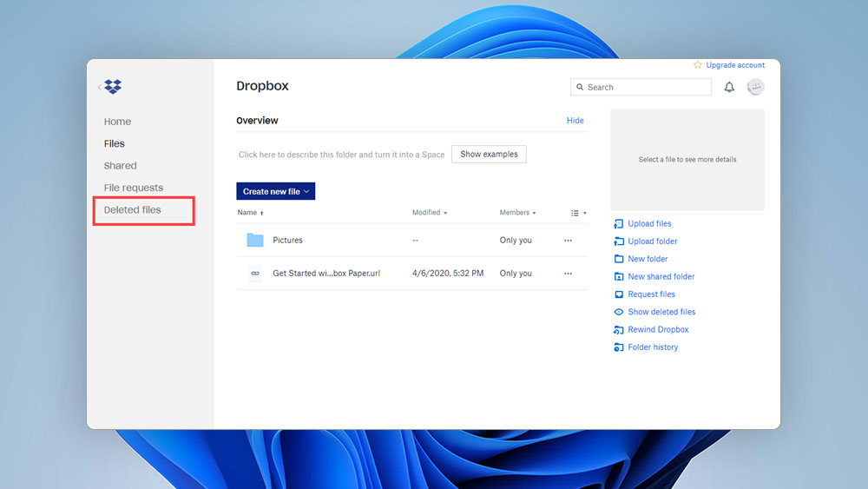Sort by the Name column
The image size is (868, 489).
pos(250,213)
